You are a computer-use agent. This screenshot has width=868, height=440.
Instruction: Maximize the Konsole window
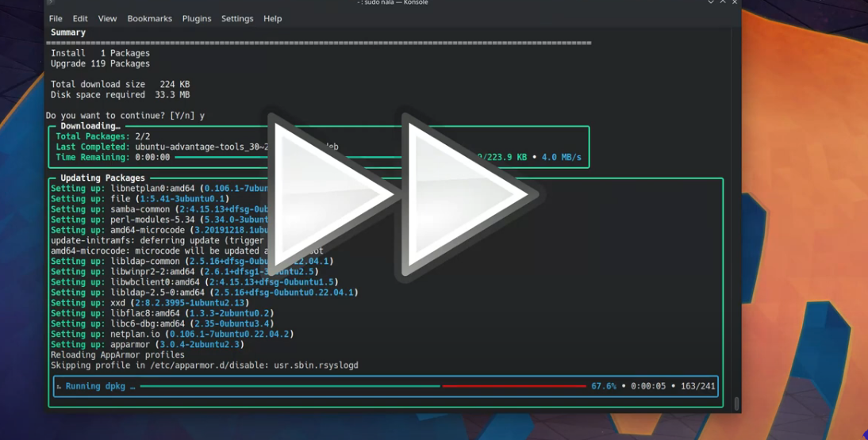[x=723, y=2]
